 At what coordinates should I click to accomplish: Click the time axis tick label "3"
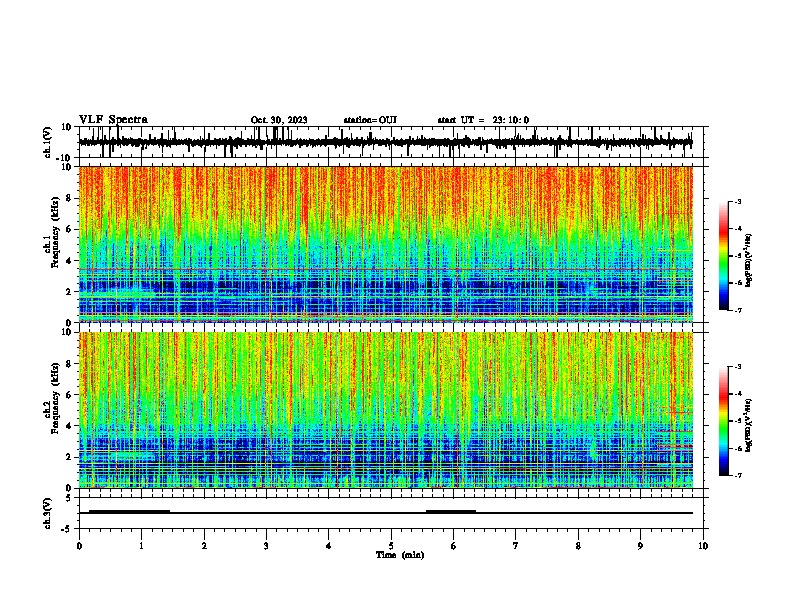[266, 546]
